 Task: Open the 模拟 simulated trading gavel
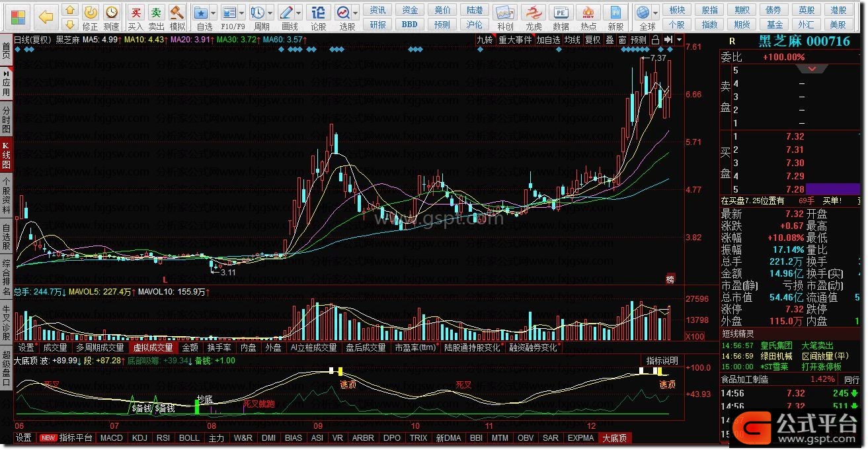177,17
